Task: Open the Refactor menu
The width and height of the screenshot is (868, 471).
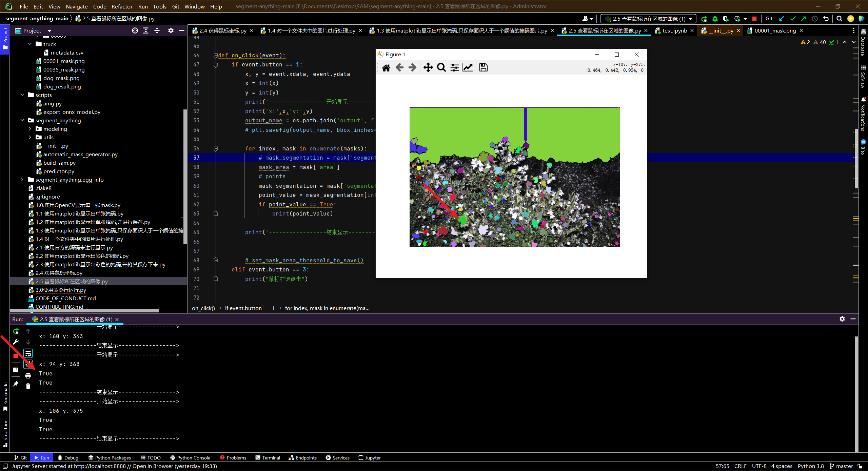Action: (122, 6)
